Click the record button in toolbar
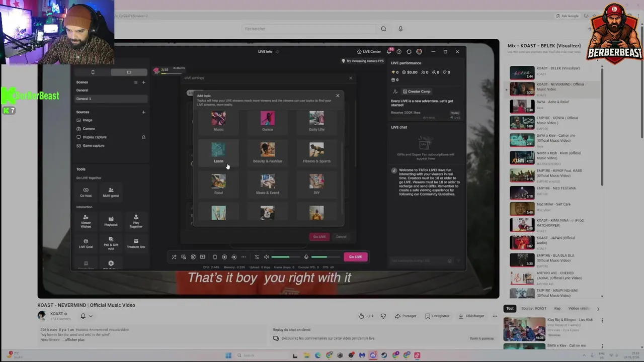The image size is (644, 362). (x=224, y=257)
